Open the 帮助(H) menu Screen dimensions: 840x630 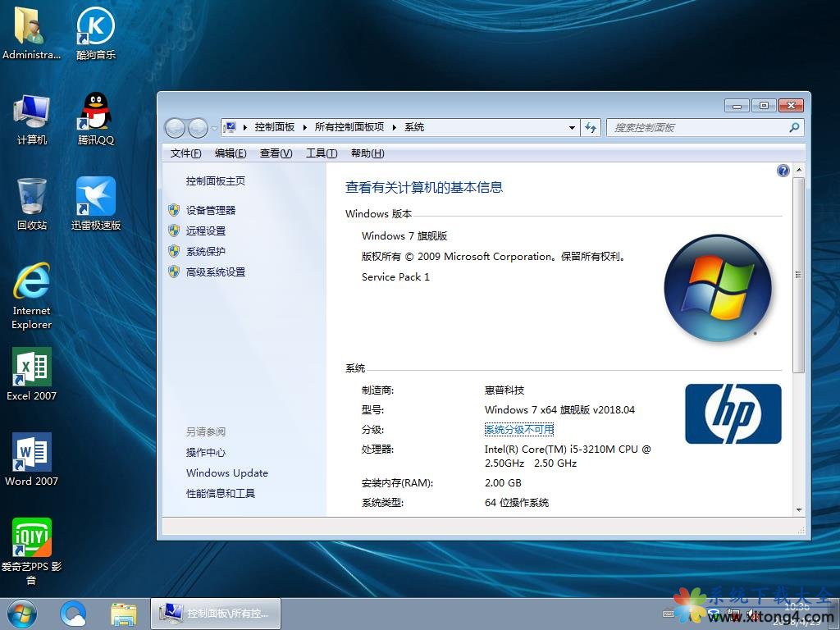(x=367, y=153)
